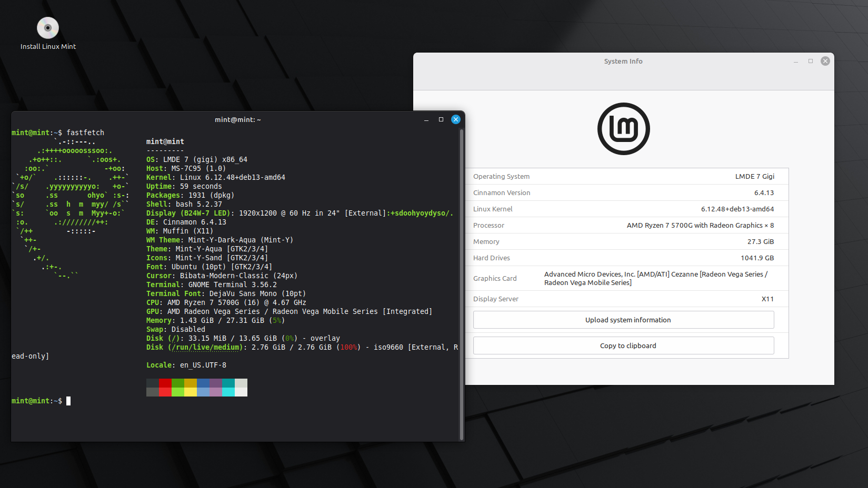Click the Graphics Card row label
Image resolution: width=868 pixels, height=488 pixels.
(x=495, y=278)
